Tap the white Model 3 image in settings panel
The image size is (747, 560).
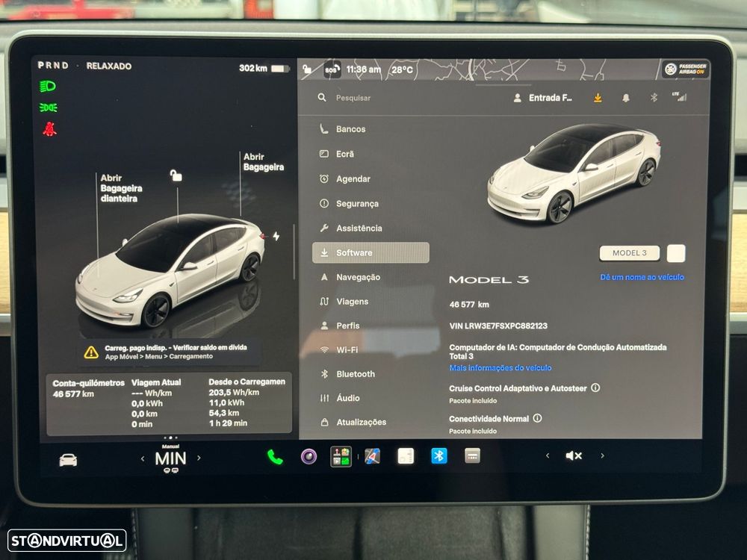[x=574, y=174]
